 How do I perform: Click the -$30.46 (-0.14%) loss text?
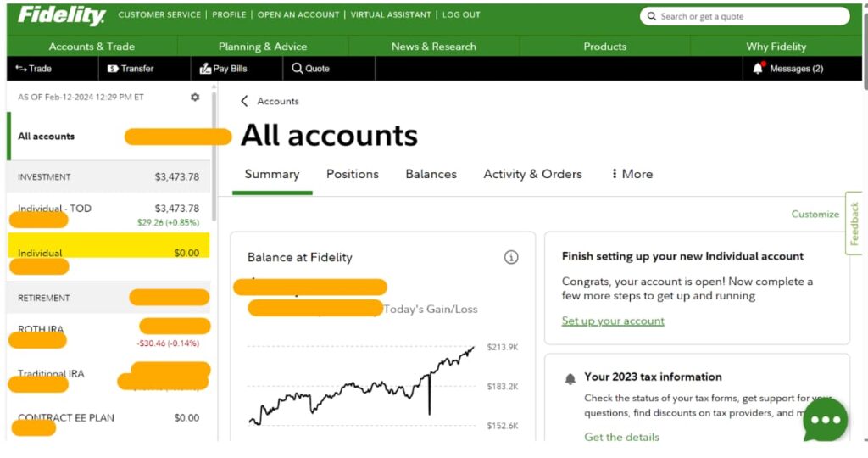tap(169, 343)
